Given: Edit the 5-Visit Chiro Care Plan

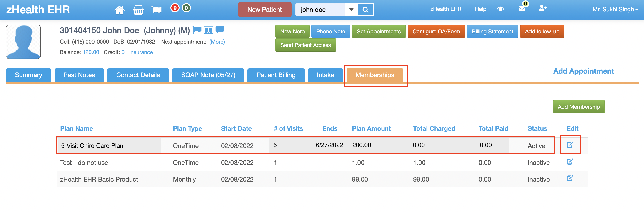Looking at the screenshot, I should point(569,145).
